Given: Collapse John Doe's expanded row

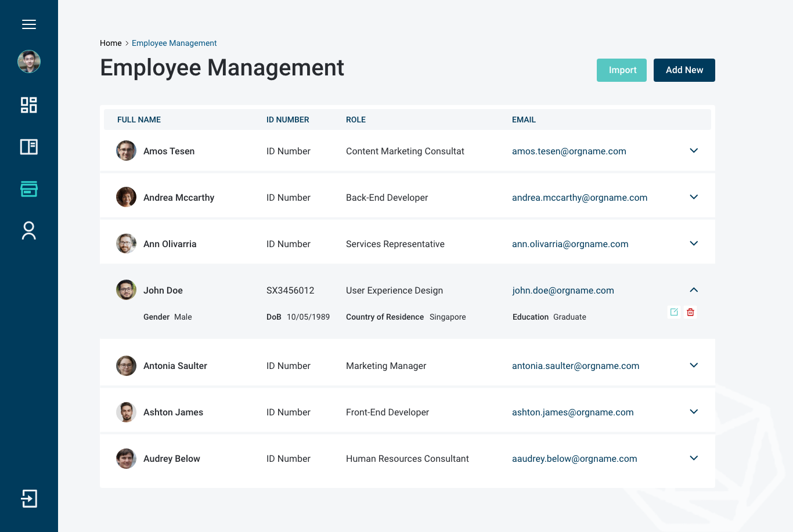Looking at the screenshot, I should 694,290.
